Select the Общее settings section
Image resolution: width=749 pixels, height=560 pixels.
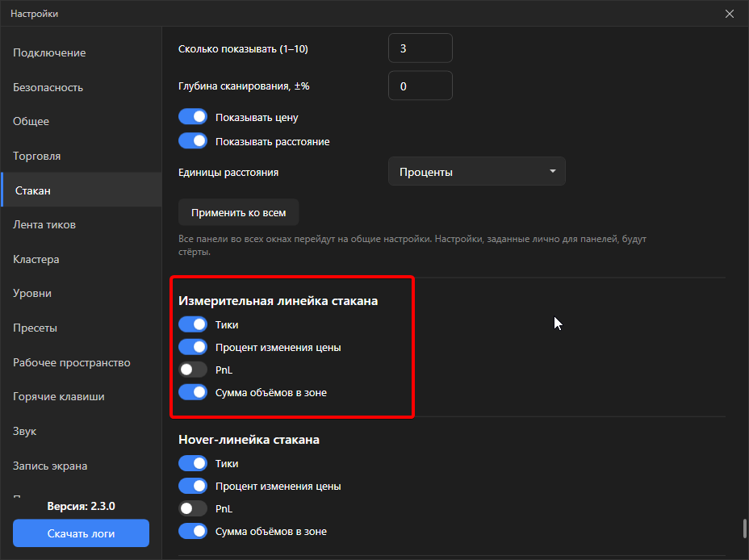coord(82,121)
